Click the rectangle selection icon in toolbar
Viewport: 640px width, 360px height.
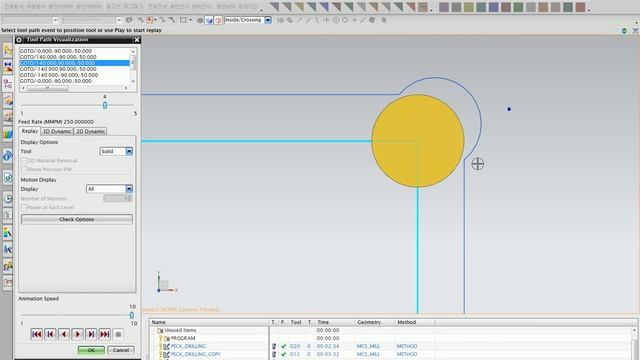click(x=183, y=20)
